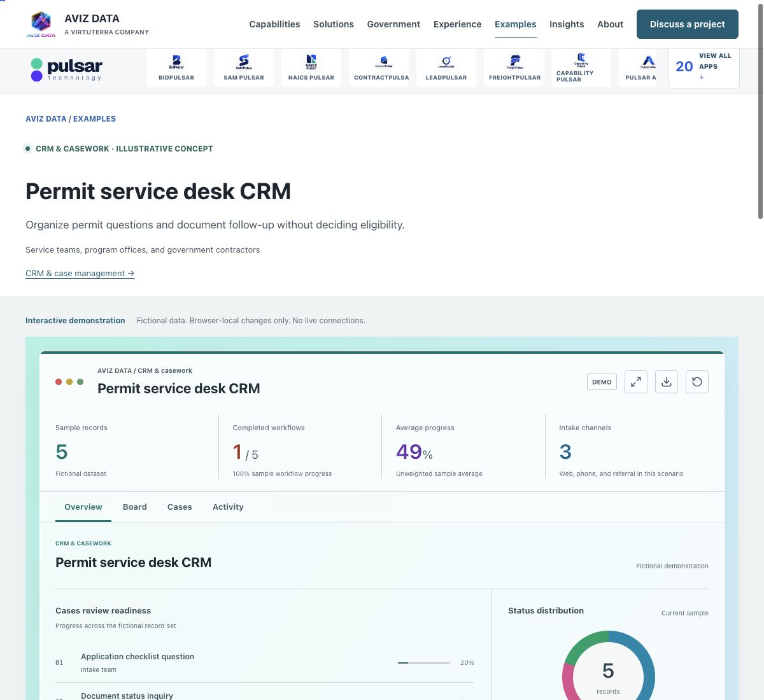Open the Solutions menu

click(334, 24)
